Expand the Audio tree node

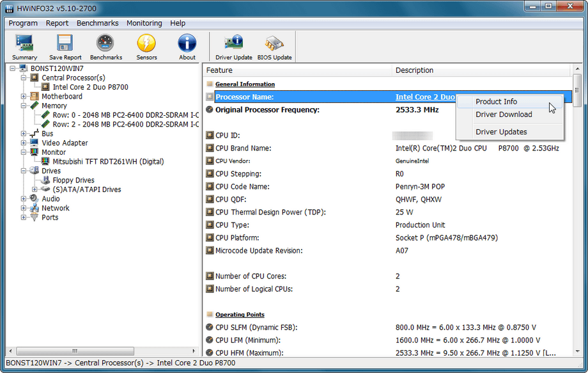24,199
